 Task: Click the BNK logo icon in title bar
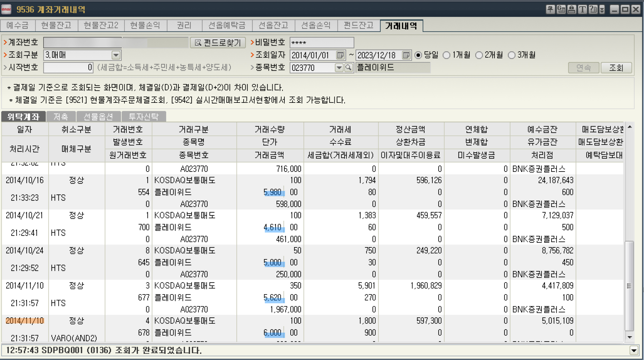point(6,9)
